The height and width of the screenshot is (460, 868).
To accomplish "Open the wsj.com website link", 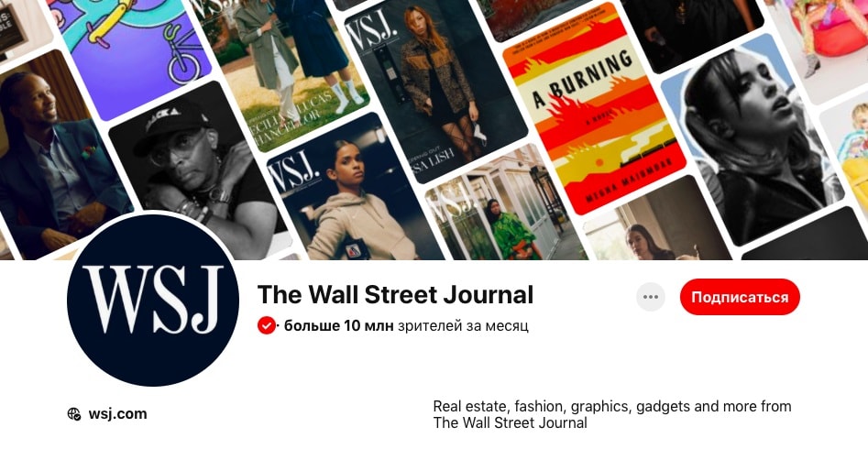I will [117, 414].
